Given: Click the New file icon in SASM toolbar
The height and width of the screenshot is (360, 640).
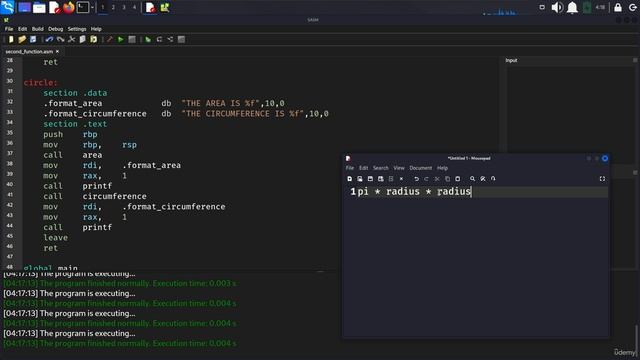Looking at the screenshot, I should [x=11, y=39].
